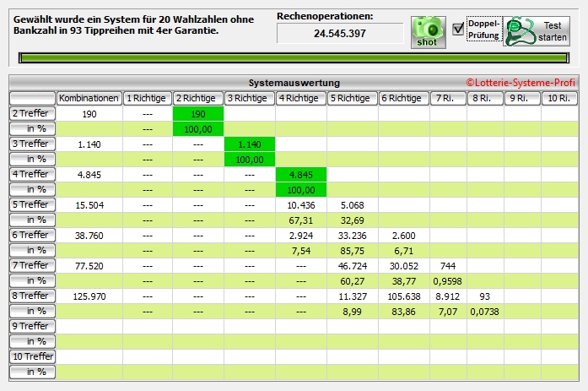Select the Kombinationen column header
588x391 pixels.
click(89, 98)
